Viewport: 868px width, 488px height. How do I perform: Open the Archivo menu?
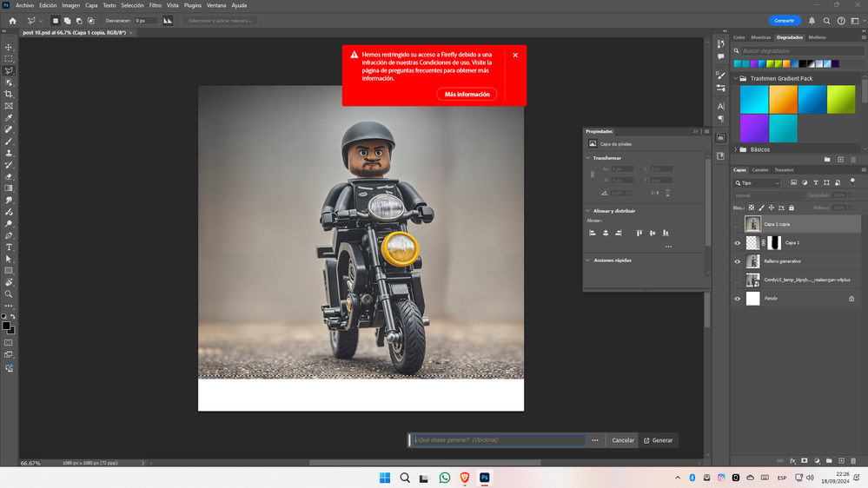coord(24,5)
